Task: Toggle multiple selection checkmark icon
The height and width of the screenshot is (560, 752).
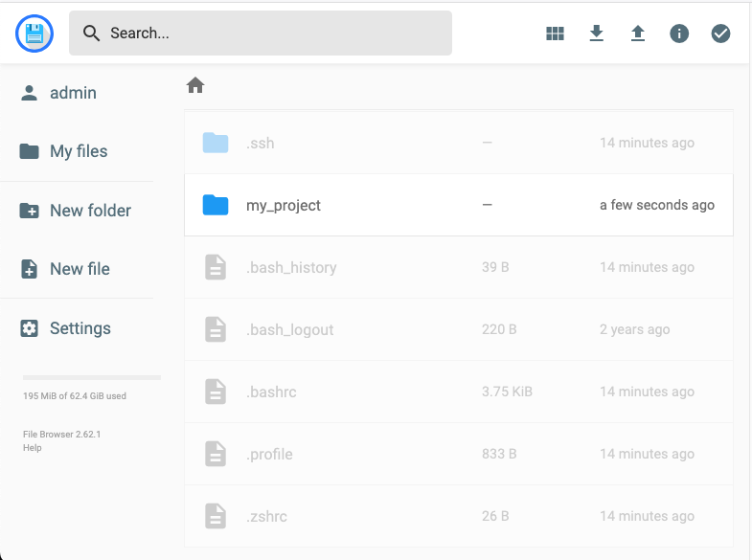Action: point(720,34)
